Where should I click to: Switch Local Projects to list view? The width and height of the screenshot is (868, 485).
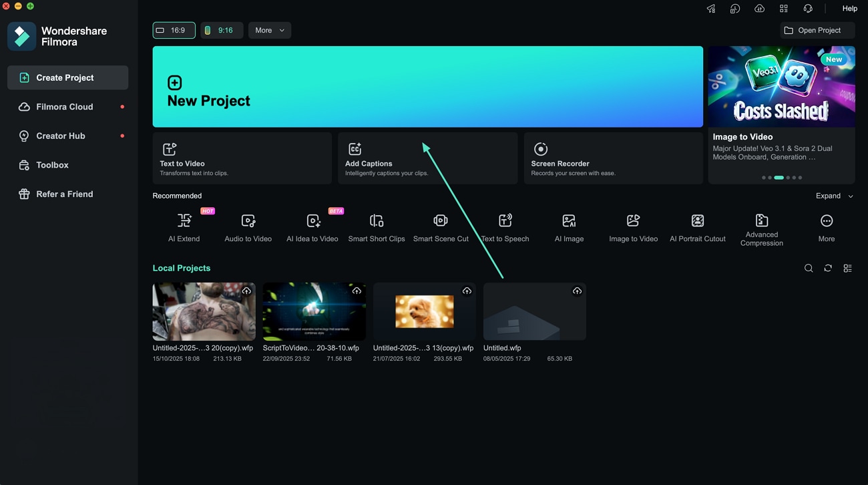[x=847, y=268]
